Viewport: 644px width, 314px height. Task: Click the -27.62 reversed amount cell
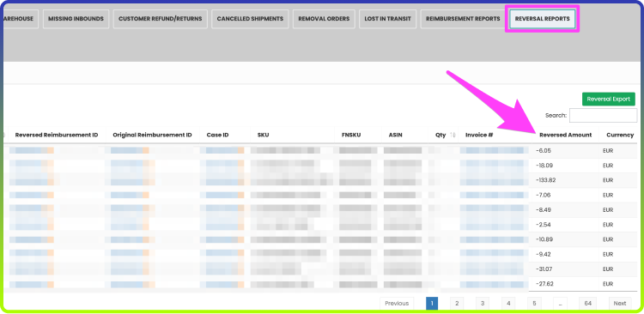(544, 284)
